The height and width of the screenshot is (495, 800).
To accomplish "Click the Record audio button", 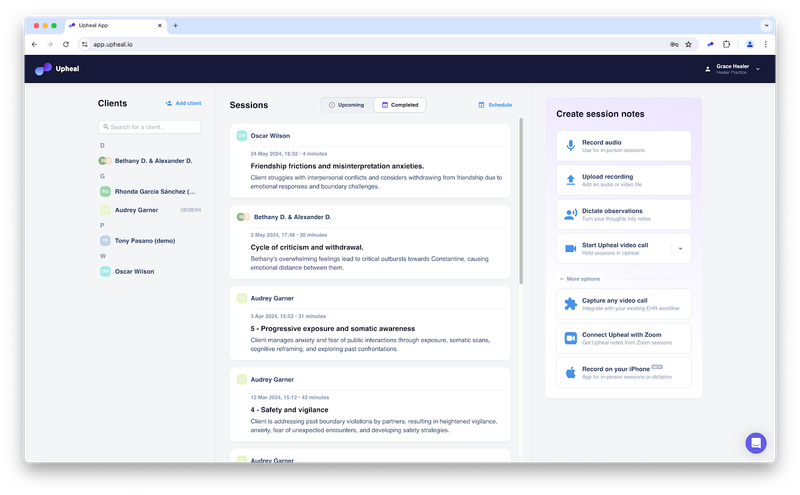I will (623, 146).
